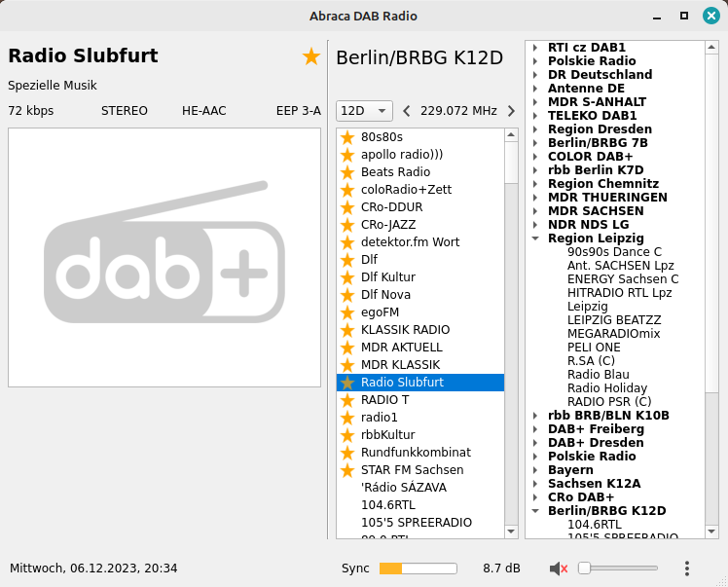Open the 12D channel dropdown
This screenshot has width=728, height=587.
[x=364, y=111]
